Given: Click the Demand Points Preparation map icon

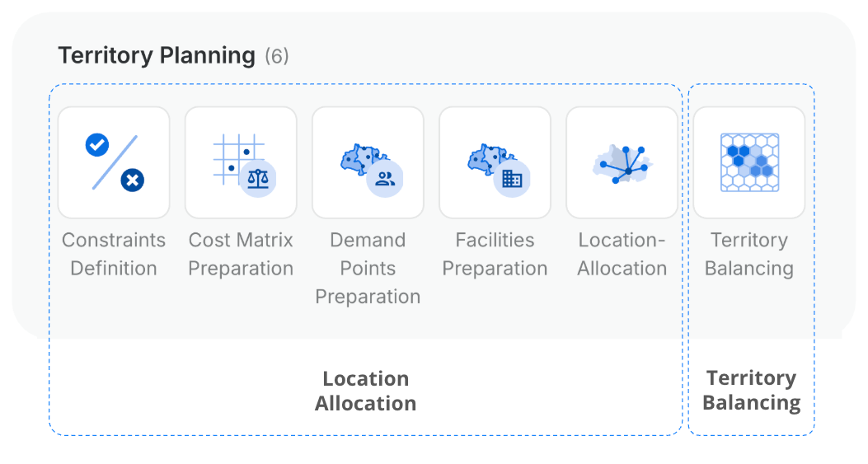Looking at the screenshot, I should pos(368,162).
